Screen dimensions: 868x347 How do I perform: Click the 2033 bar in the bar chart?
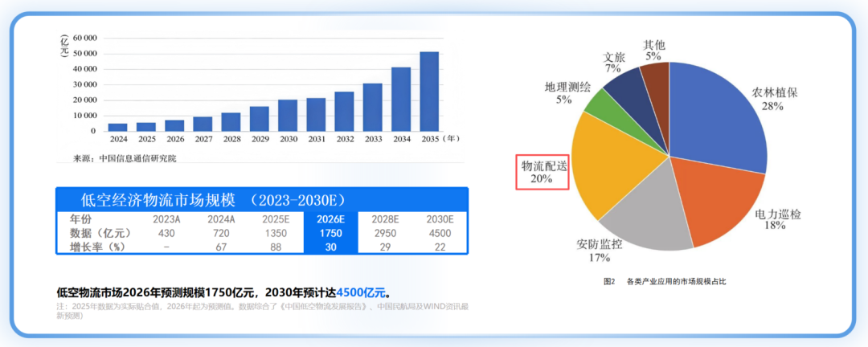(x=373, y=108)
